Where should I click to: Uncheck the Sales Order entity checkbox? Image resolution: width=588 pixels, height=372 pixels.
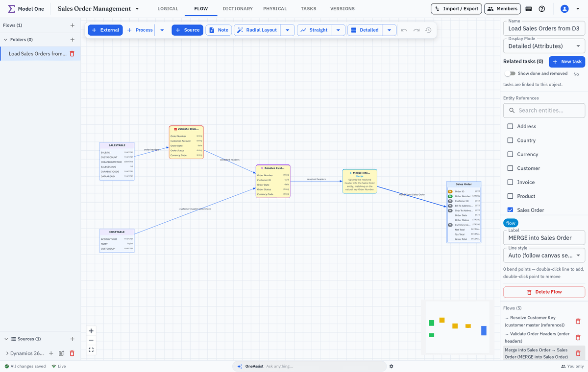(x=510, y=210)
